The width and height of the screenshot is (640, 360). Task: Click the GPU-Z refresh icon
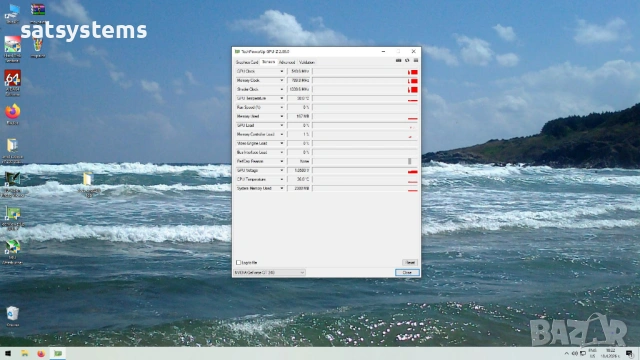(x=407, y=60)
